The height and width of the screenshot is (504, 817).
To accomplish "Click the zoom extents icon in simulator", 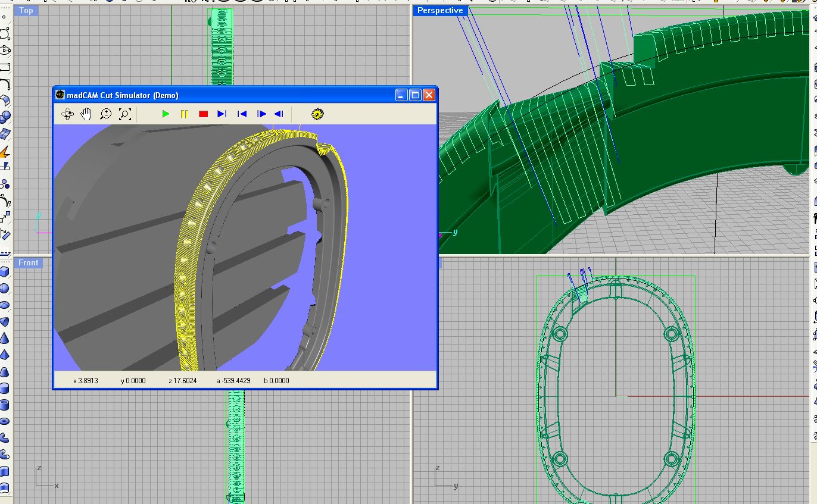I will click(124, 114).
